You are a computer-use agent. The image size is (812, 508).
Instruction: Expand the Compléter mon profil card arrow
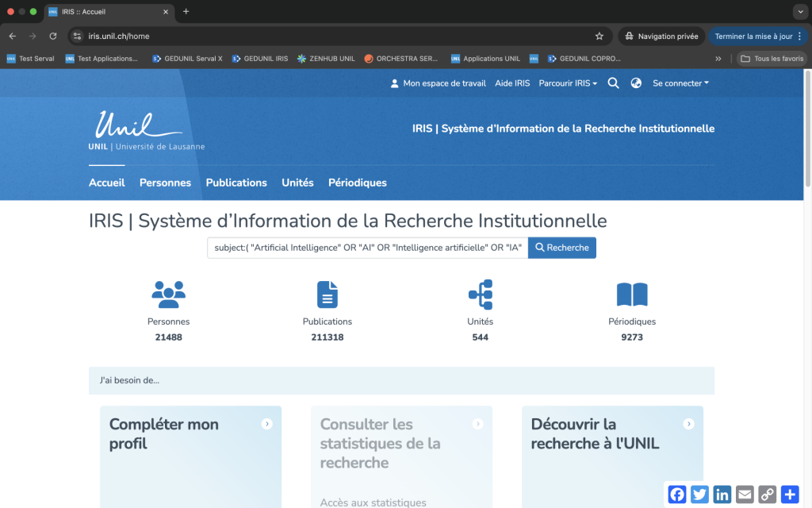click(x=267, y=425)
